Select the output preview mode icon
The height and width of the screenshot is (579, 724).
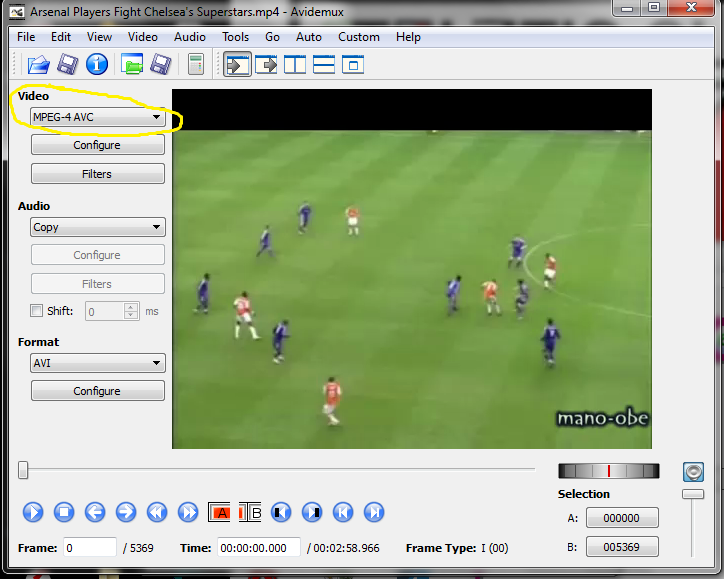point(266,64)
